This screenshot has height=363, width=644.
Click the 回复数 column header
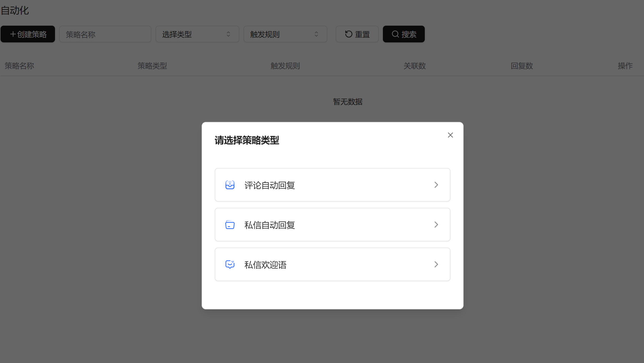coord(522,66)
